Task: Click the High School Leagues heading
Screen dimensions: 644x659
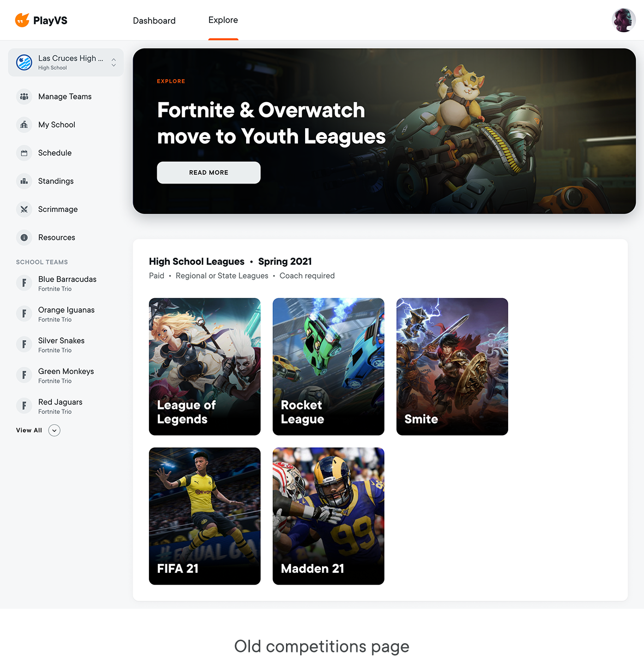Action: pos(196,262)
